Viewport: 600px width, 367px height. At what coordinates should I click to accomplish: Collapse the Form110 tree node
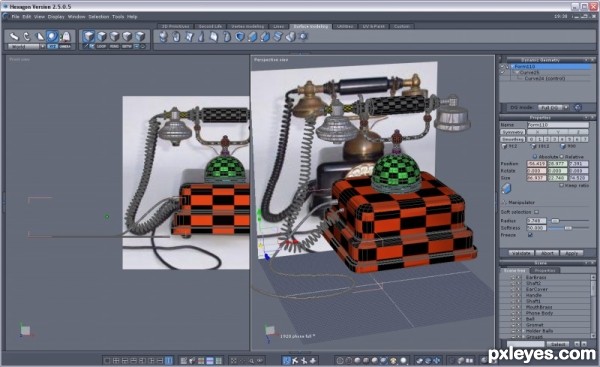(x=512, y=67)
